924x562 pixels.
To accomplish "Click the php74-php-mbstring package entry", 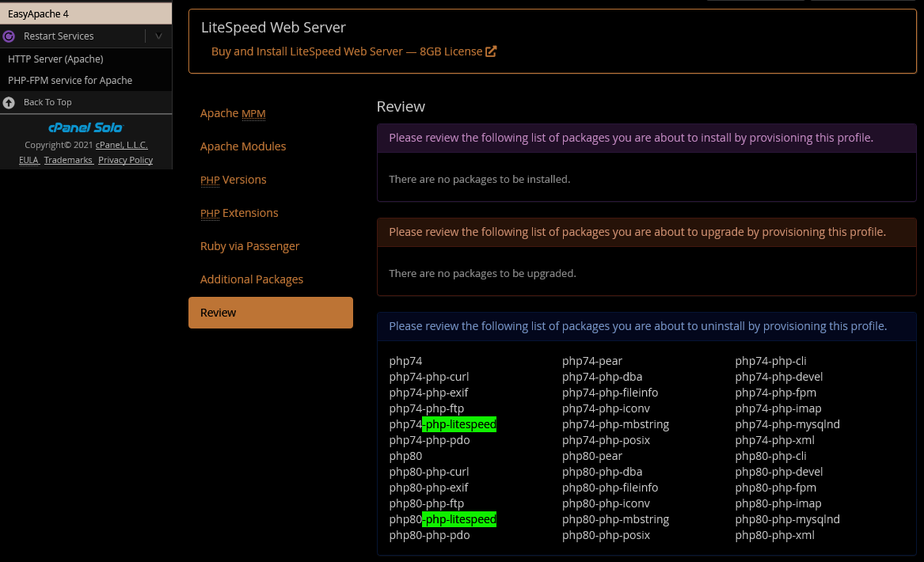I will tap(615, 425).
